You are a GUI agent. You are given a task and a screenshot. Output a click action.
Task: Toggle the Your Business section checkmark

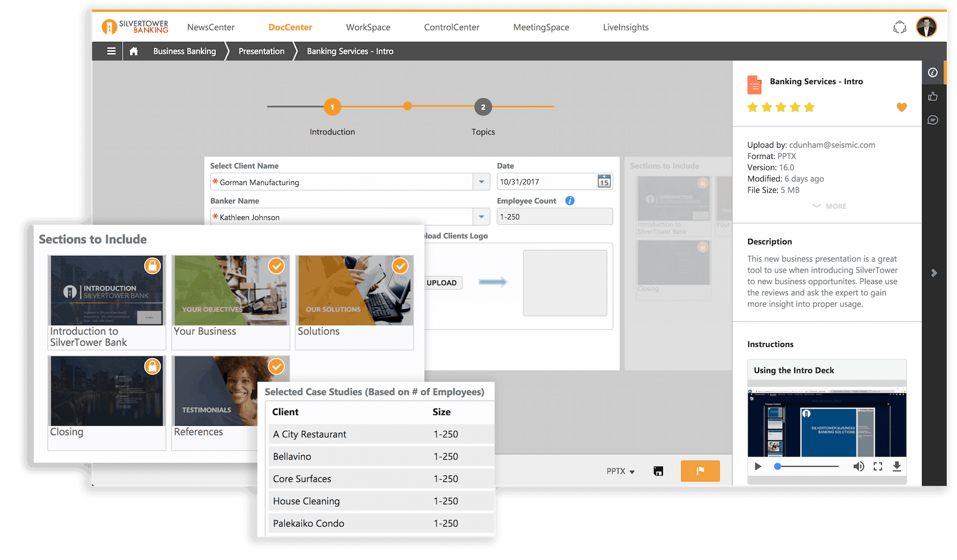coord(276,266)
